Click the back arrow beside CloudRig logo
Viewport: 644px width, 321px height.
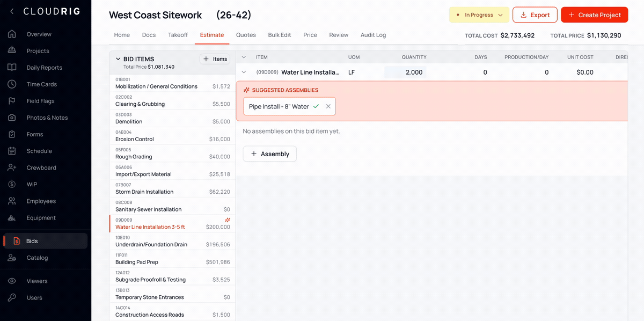point(12,11)
